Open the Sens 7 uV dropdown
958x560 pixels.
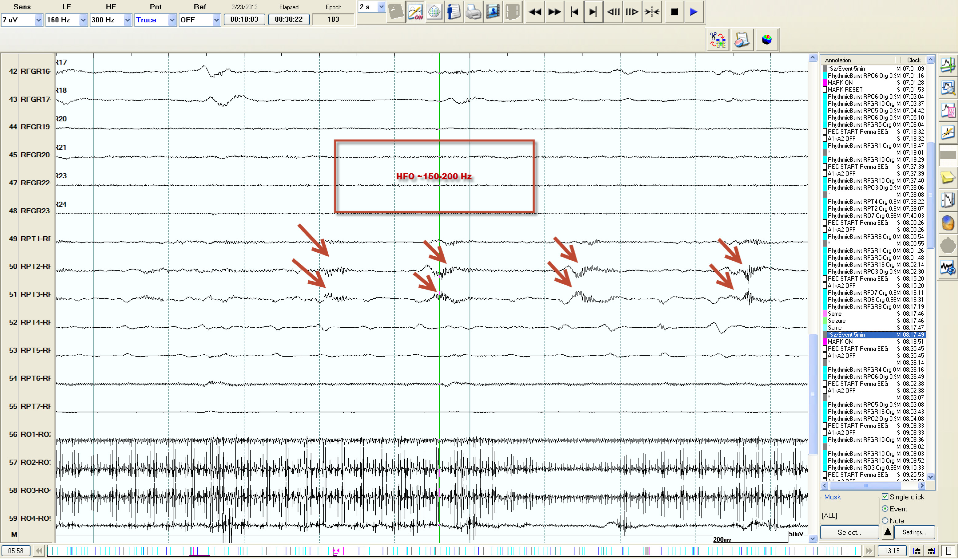click(x=38, y=20)
